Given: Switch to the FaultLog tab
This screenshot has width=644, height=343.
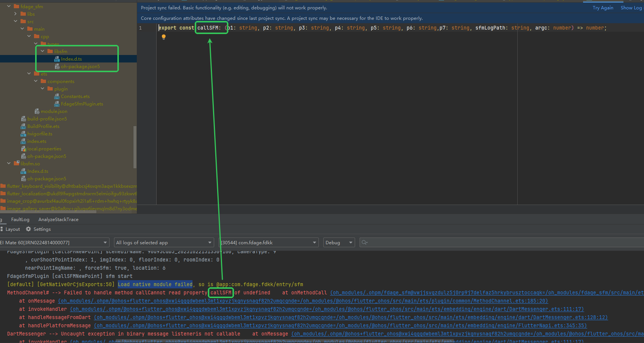Looking at the screenshot, I should coord(20,219).
